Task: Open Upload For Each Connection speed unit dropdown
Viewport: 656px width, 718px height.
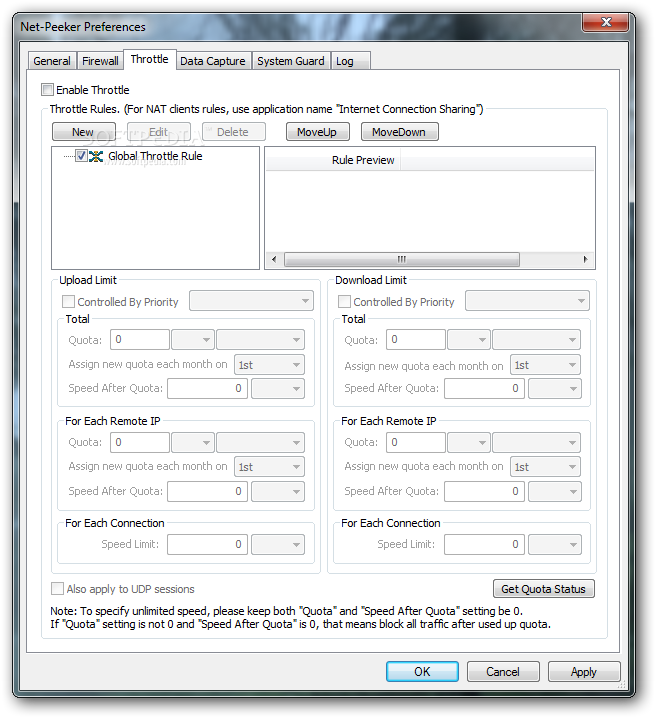Action: (x=278, y=544)
